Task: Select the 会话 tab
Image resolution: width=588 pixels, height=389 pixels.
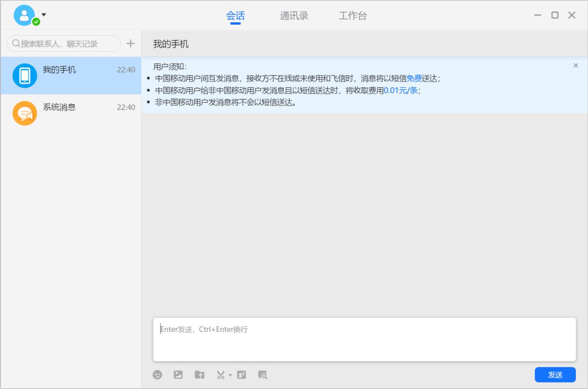Action: click(x=236, y=16)
